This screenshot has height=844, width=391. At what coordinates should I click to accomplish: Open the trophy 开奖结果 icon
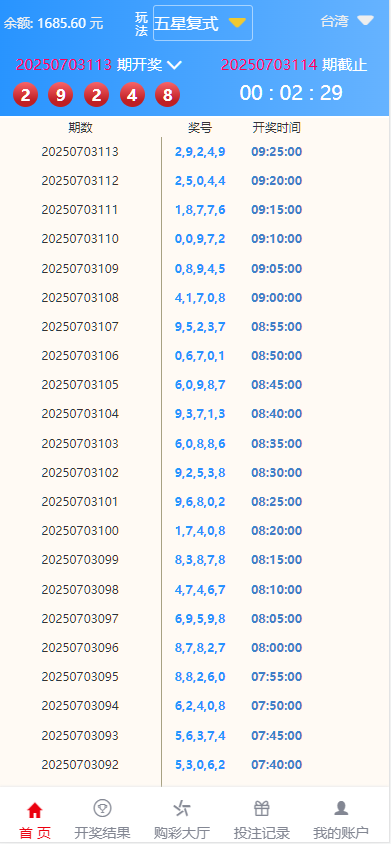pyautogui.click(x=102, y=808)
